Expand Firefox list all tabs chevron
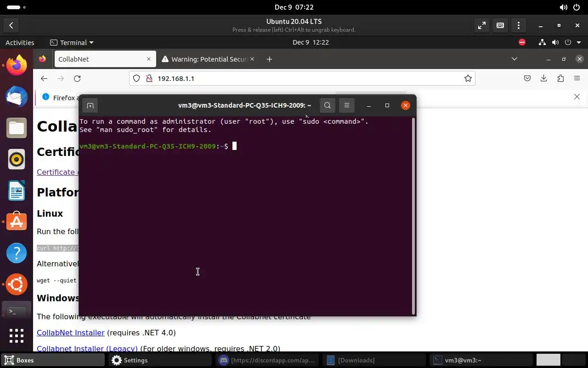The image size is (588, 368). [x=514, y=59]
